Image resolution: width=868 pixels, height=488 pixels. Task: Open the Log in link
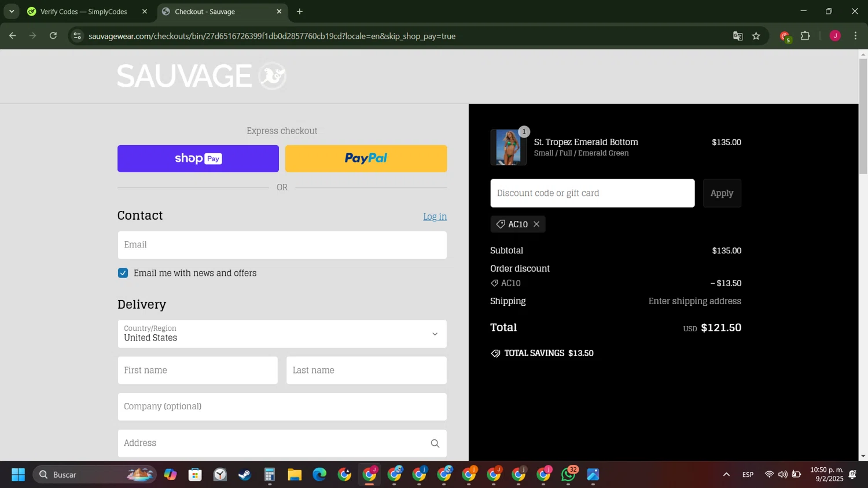pyautogui.click(x=435, y=216)
